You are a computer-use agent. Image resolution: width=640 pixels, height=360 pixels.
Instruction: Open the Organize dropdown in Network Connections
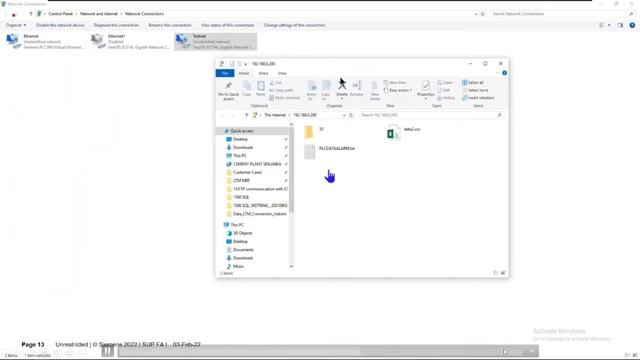(16, 25)
